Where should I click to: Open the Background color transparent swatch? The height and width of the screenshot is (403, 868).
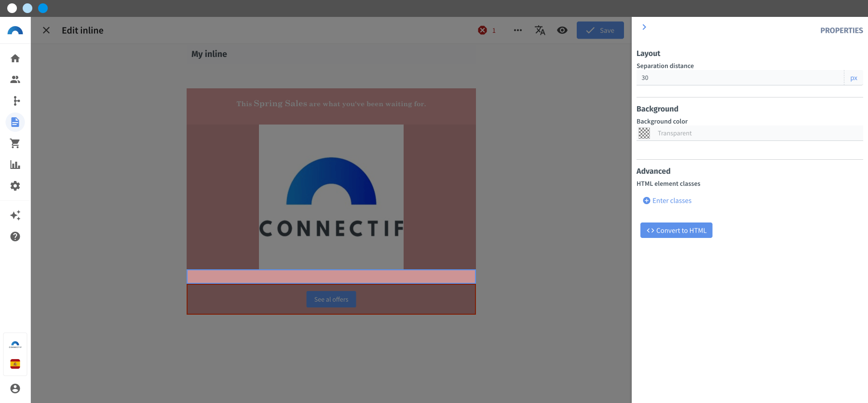644,133
